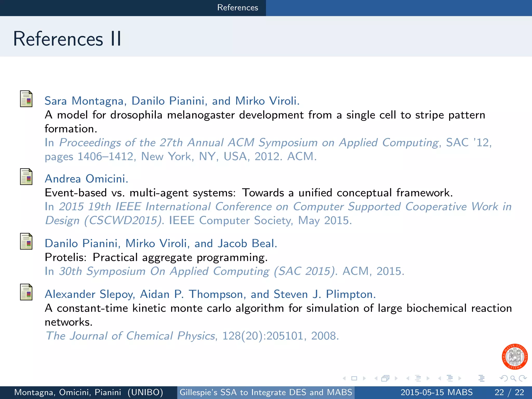Click document icon beside Pianini, Viroli, Beal reference
Screen dimensions: 532x399
click(x=26, y=241)
